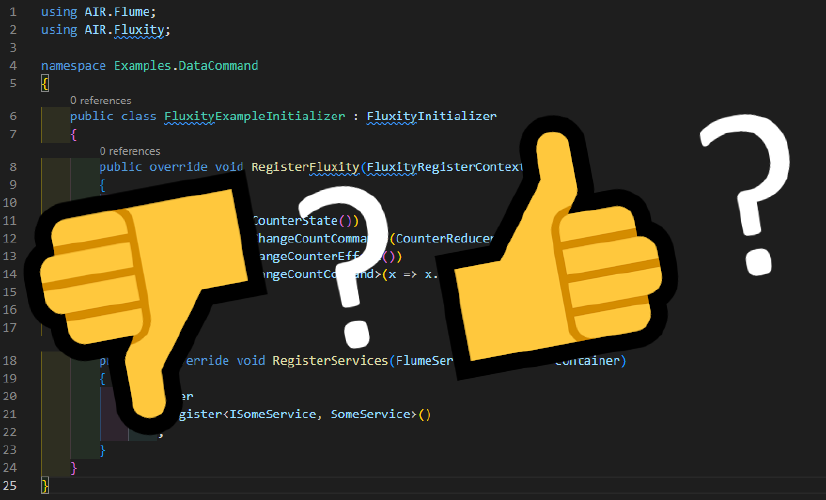Open "0 references" above the RegisterFluxity method

point(130,151)
